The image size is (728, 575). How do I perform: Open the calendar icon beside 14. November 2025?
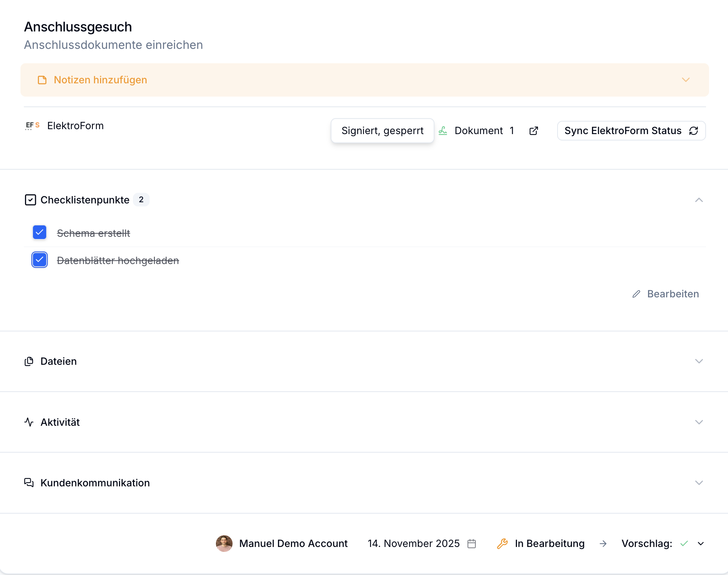coord(472,544)
